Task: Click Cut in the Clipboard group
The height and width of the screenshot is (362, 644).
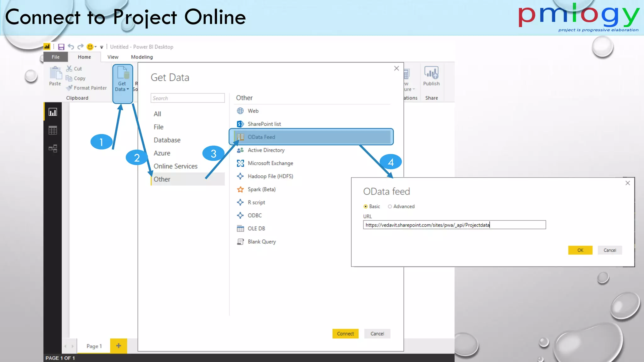Action: pos(74,69)
